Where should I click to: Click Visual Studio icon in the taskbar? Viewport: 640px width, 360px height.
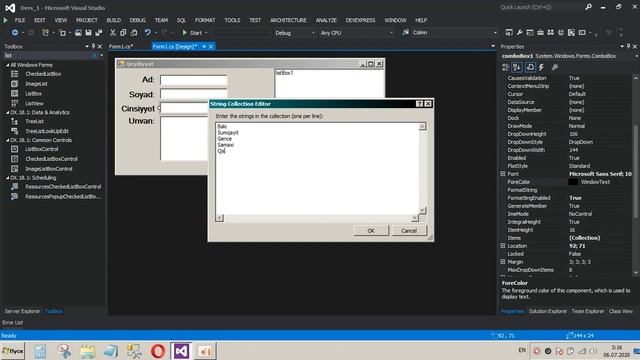[x=181, y=351]
